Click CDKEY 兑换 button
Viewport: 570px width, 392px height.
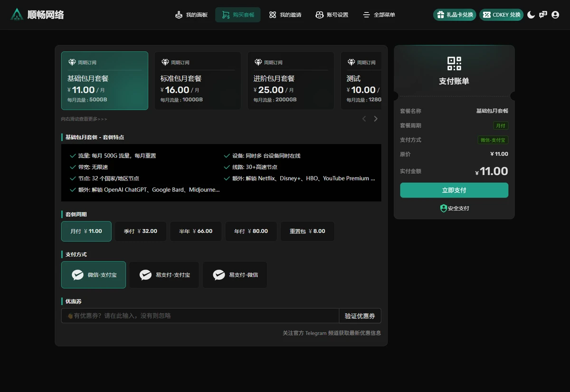501,15
